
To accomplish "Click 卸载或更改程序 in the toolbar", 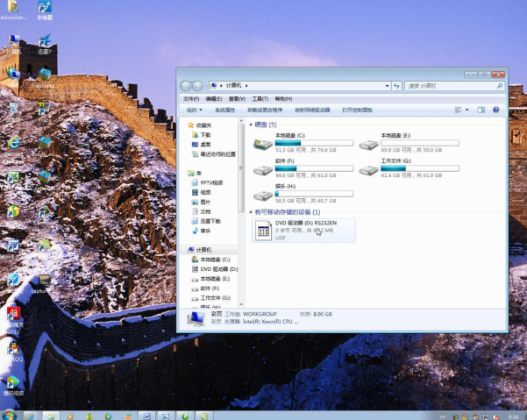I will coord(265,110).
